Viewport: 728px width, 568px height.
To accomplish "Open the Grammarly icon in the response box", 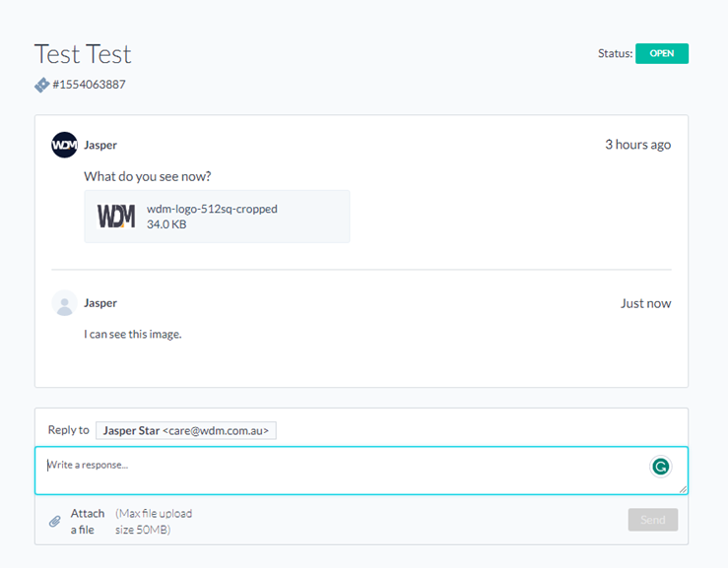I will pos(661,467).
